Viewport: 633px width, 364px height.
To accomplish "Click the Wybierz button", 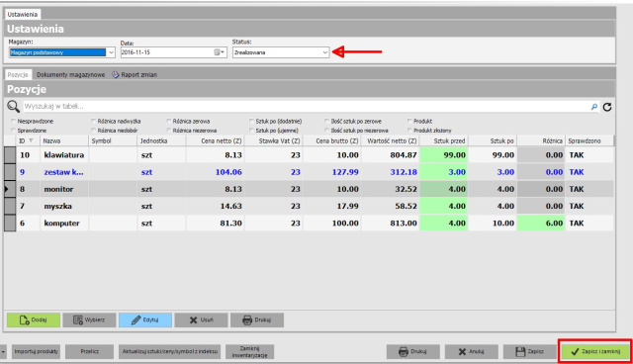I will pos(89,320).
